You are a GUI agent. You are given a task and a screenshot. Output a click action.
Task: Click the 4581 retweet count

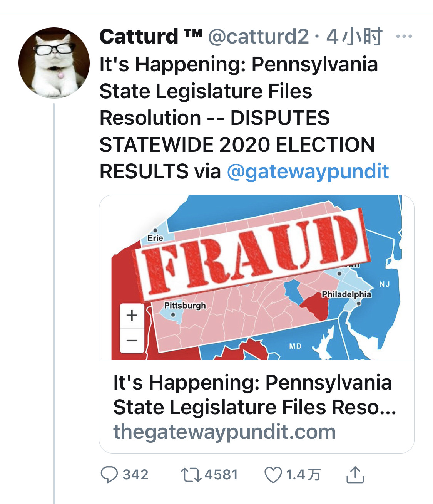click(221, 475)
